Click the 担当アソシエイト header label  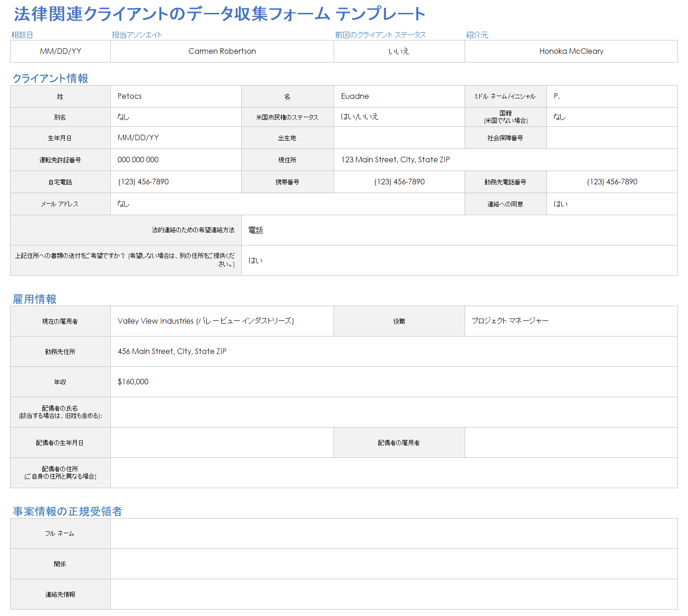tap(137, 35)
